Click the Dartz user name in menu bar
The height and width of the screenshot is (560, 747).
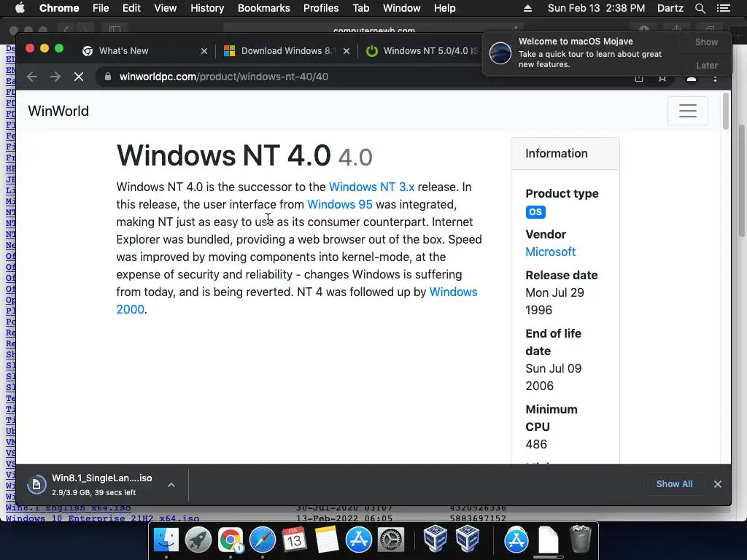pyautogui.click(x=670, y=8)
